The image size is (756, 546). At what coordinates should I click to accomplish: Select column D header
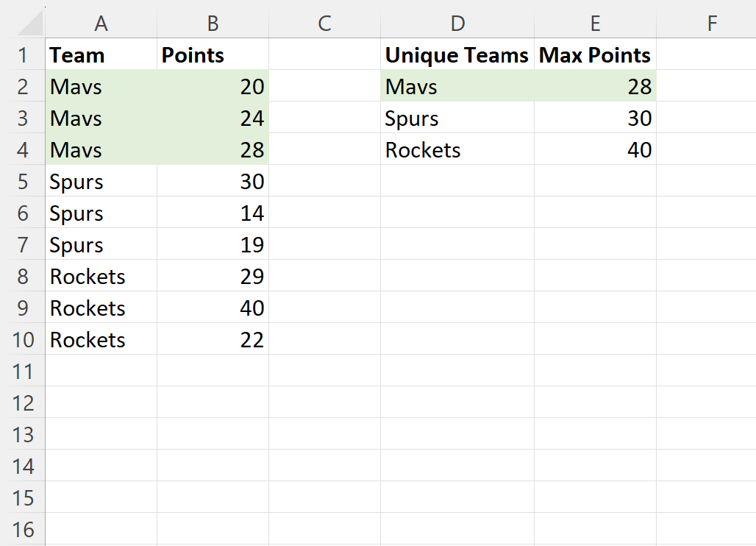pos(457,24)
